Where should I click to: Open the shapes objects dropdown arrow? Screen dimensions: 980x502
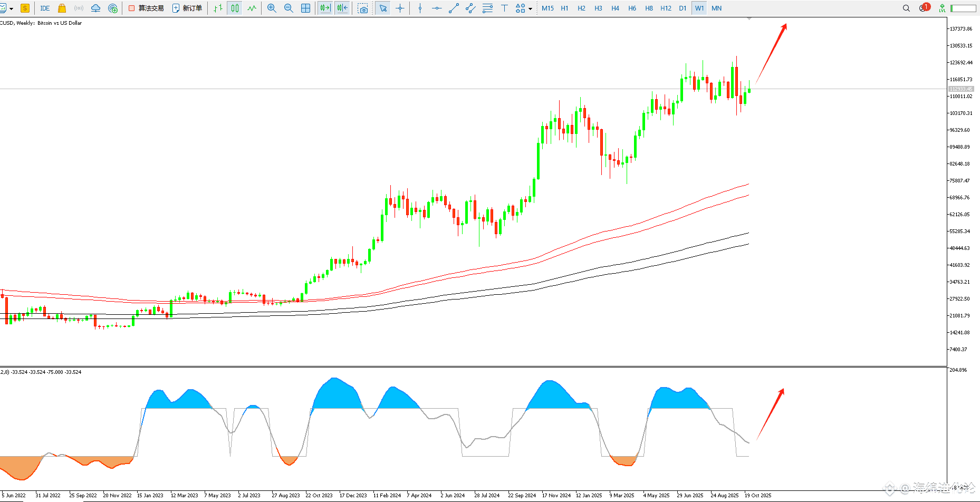coord(530,9)
